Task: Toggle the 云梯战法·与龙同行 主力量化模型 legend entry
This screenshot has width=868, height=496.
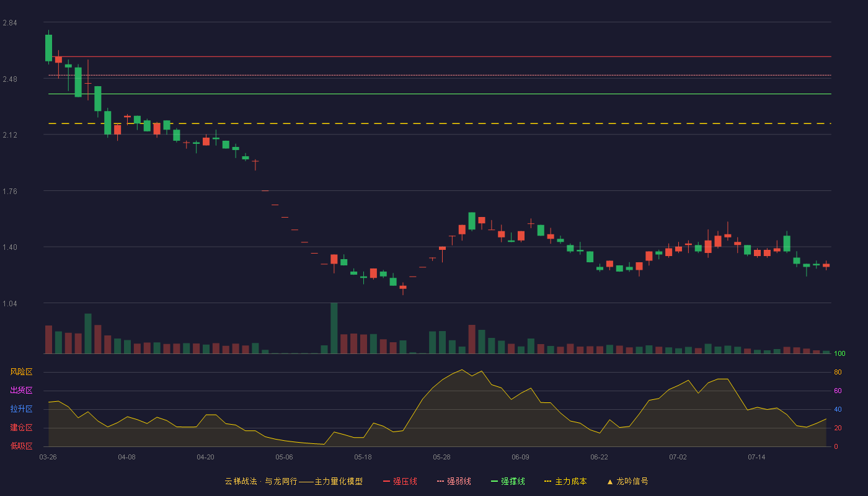Action: click(293, 481)
